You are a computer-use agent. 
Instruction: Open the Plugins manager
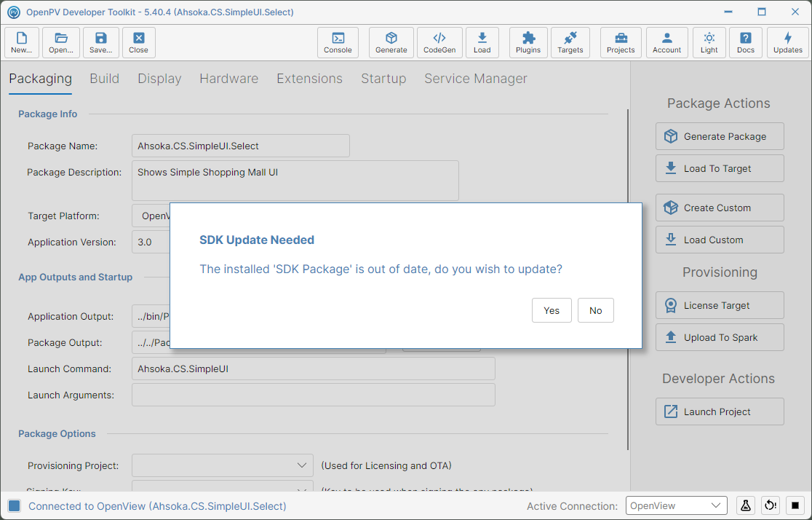click(528, 42)
